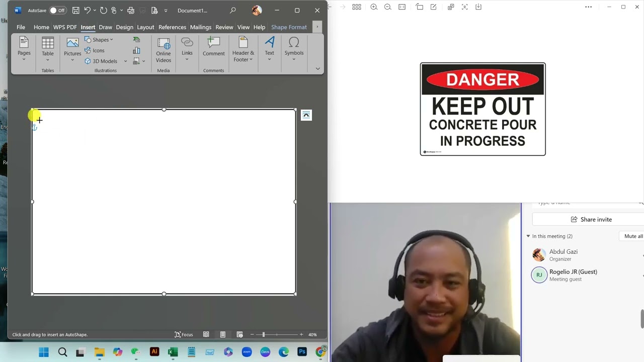Click the meeting panel scrollbar
The image size is (644, 362).
click(642, 319)
